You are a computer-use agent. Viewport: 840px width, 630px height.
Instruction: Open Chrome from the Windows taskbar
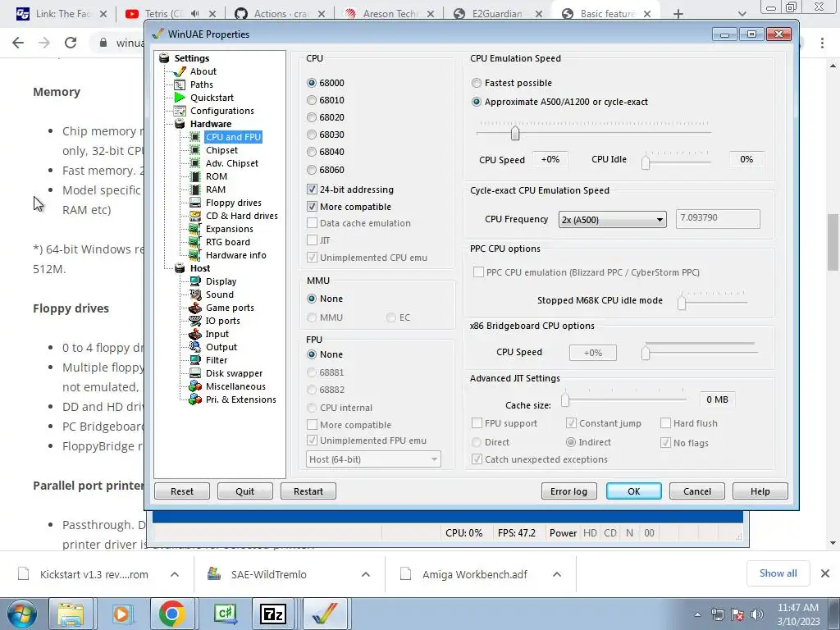point(172,614)
